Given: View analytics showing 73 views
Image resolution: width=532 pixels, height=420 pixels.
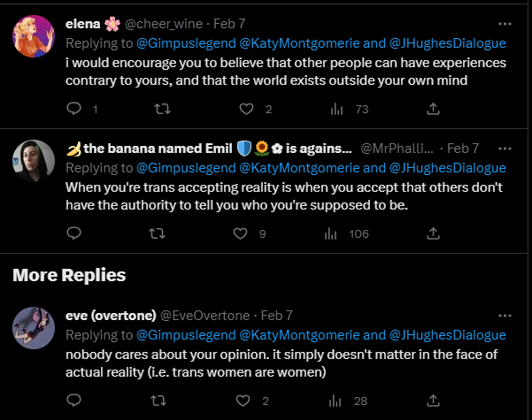Looking at the screenshot, I should coord(335,109).
